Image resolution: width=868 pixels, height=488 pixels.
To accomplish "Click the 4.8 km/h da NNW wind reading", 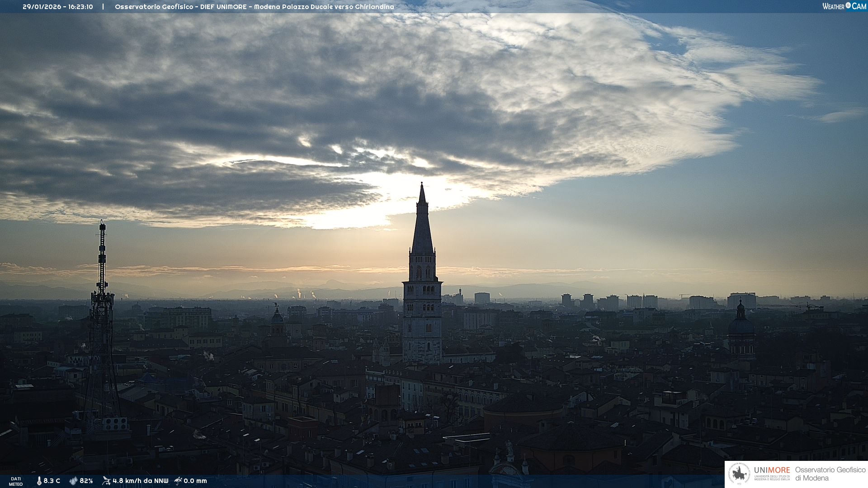I will 140,481.
